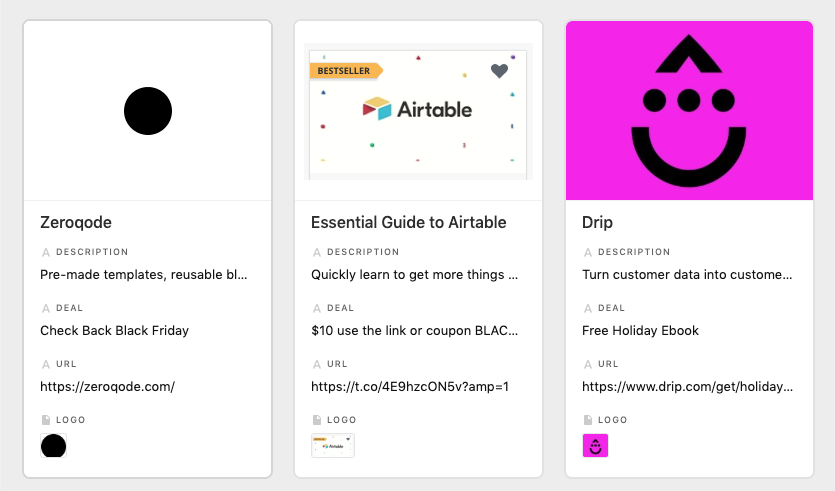This screenshot has height=491, width=835.
Task: Click the text field icon beside Drip DEAL
Action: click(588, 308)
